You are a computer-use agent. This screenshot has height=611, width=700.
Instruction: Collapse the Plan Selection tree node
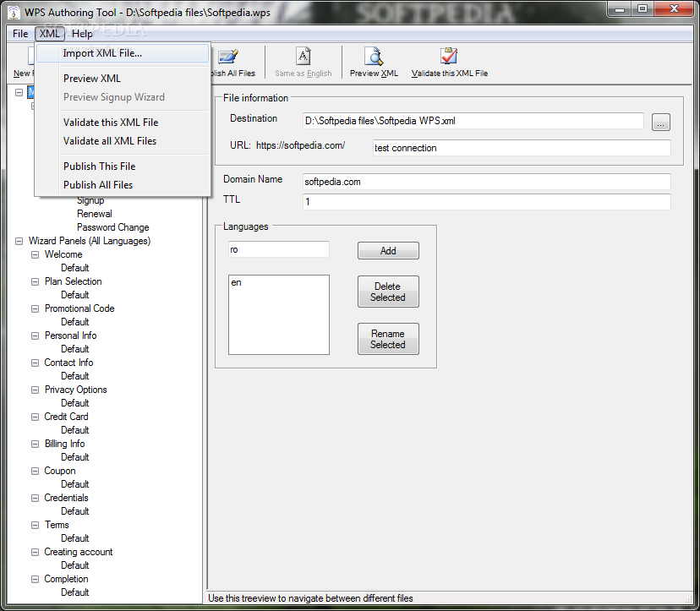(x=35, y=281)
